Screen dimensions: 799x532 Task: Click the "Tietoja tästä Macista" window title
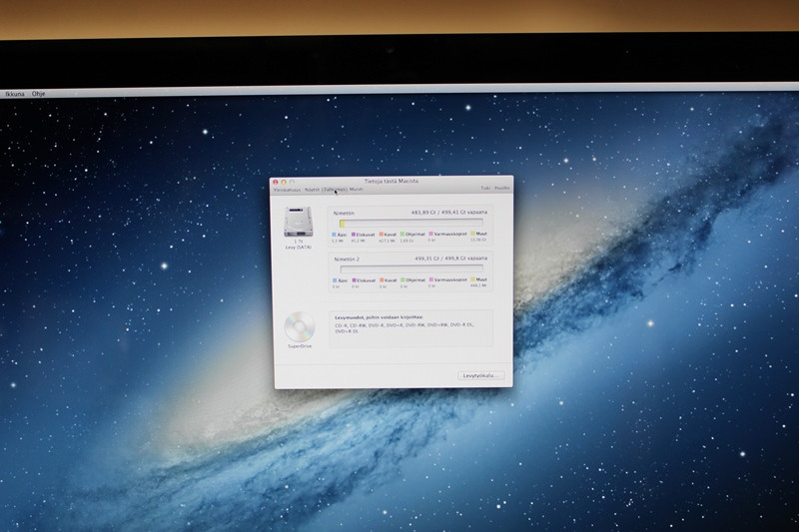point(392,182)
